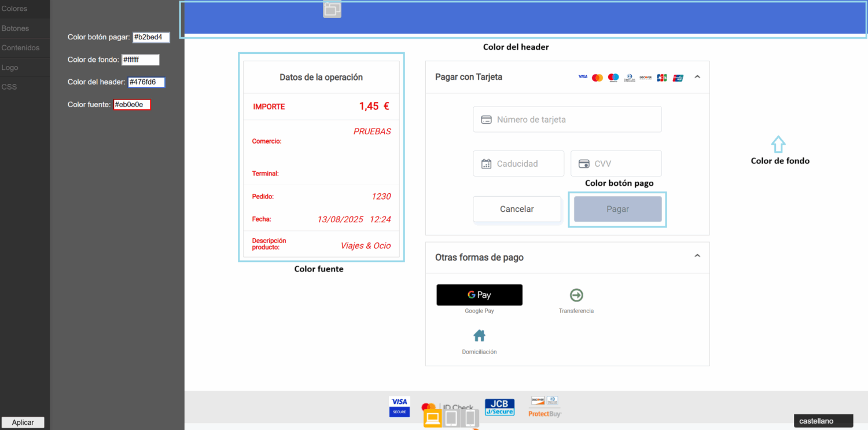The image size is (868, 430).
Task: Pay with the Google Pay button
Action: 479,295
